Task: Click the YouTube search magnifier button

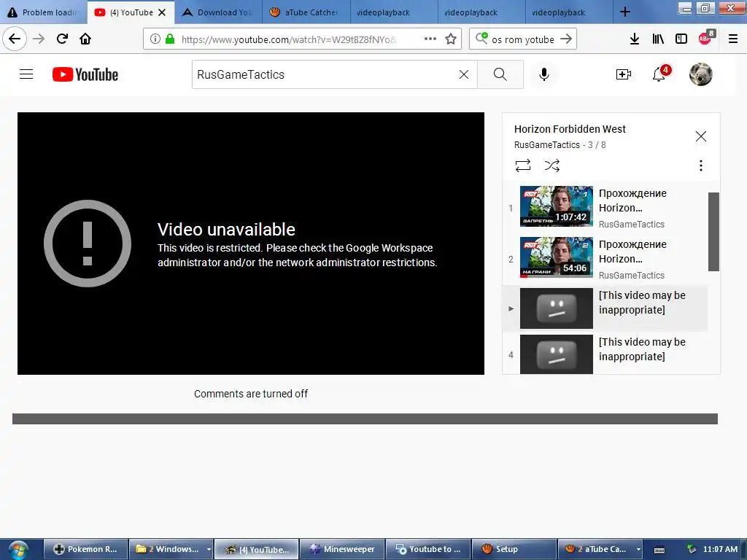Action: click(500, 74)
